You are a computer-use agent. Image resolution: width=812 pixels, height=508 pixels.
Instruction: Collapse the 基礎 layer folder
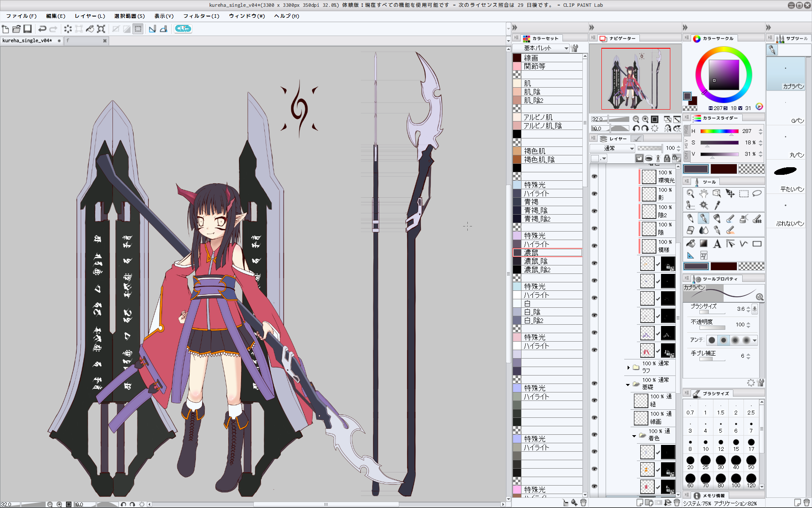(628, 384)
